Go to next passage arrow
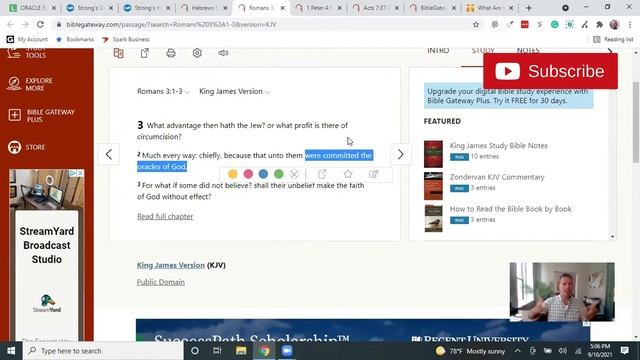640x360 pixels. 400,154
